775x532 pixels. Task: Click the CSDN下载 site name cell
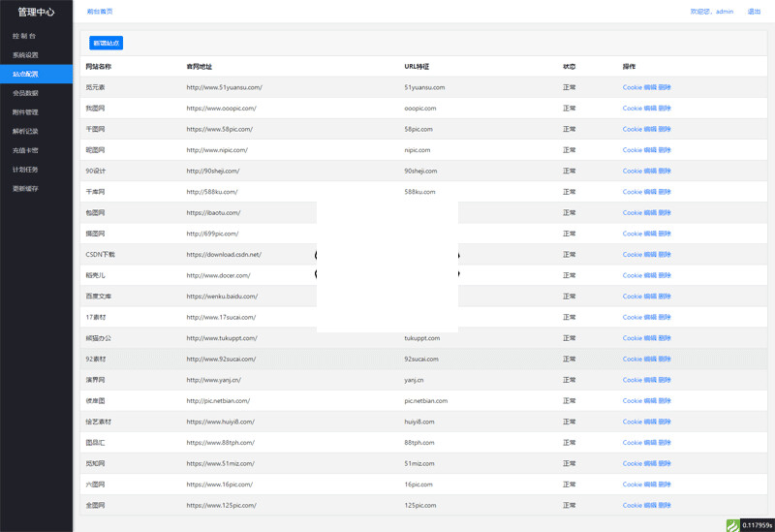pyautogui.click(x=101, y=255)
